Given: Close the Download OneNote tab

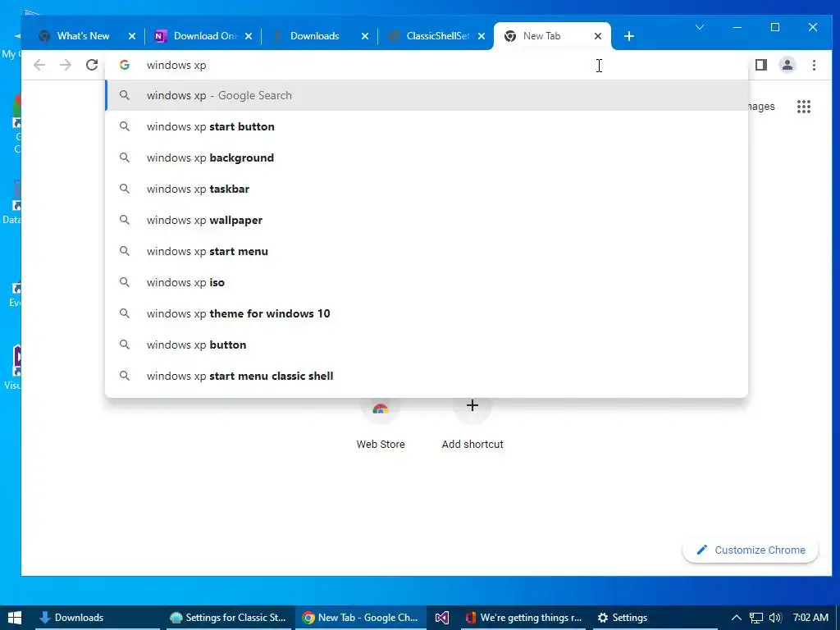Looking at the screenshot, I should (x=248, y=36).
